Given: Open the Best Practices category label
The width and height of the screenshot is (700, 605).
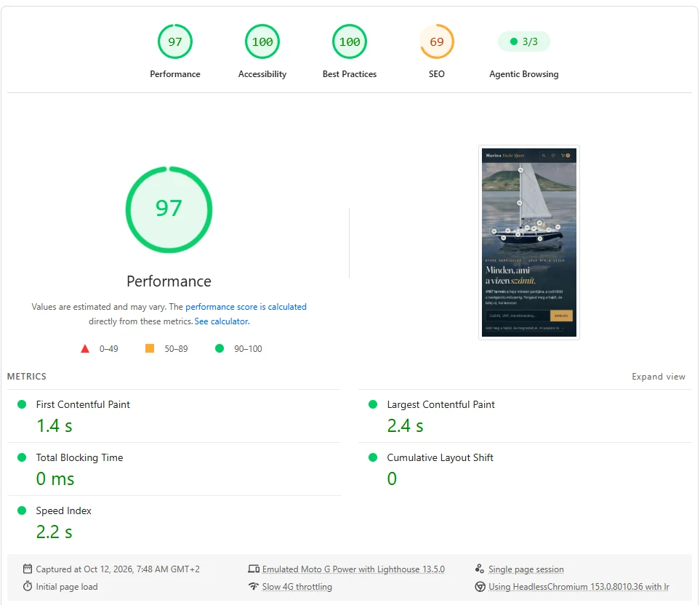Looking at the screenshot, I should click(350, 74).
